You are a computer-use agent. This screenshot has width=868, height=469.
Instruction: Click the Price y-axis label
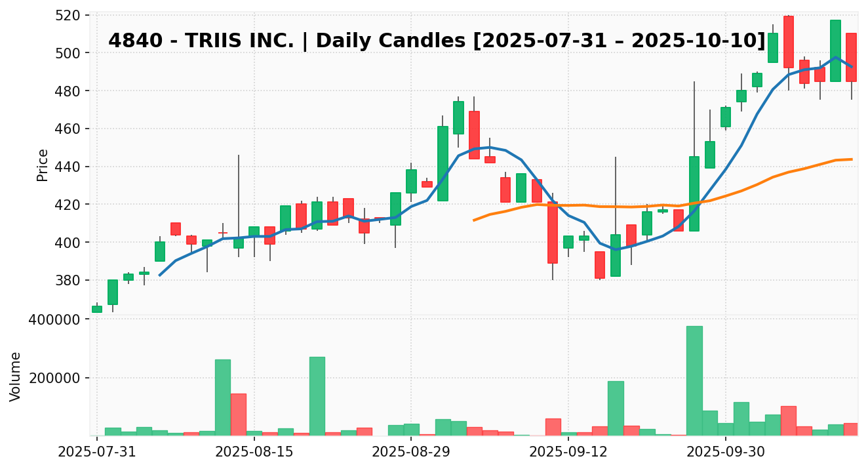click(x=43, y=165)
